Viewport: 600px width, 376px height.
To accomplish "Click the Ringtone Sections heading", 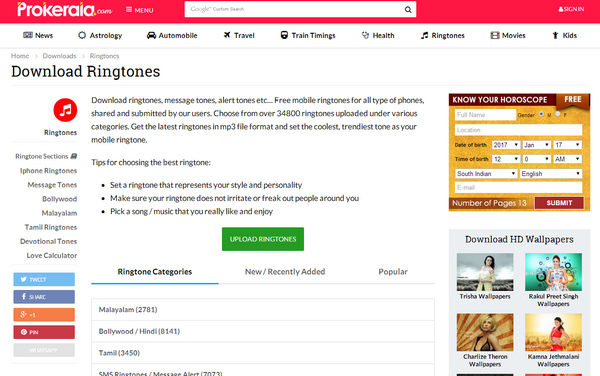I will tap(46, 156).
